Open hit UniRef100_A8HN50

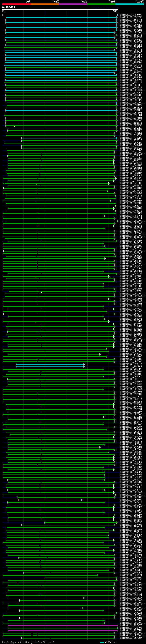[131, 15]
